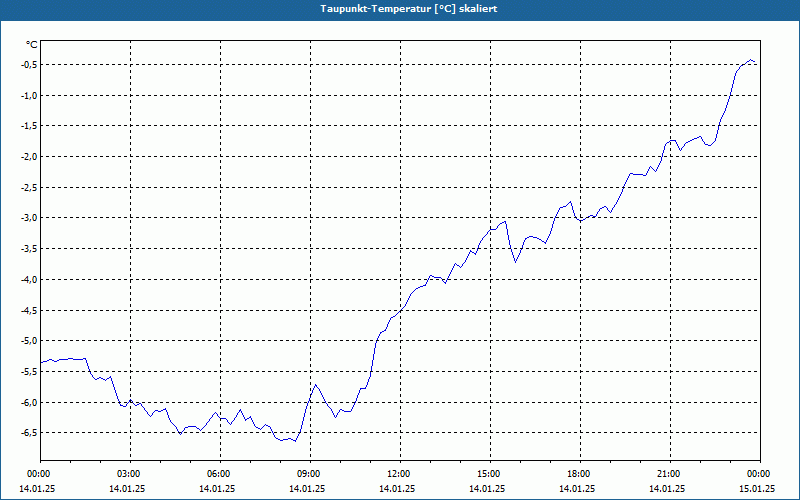Click the '-4,0' y-axis value
800x500 pixels.
point(29,280)
